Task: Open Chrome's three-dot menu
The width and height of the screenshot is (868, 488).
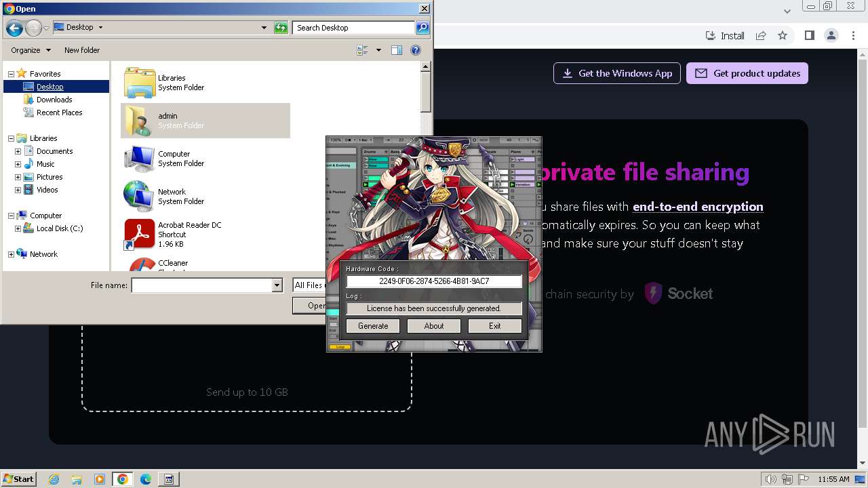Action: (x=852, y=36)
